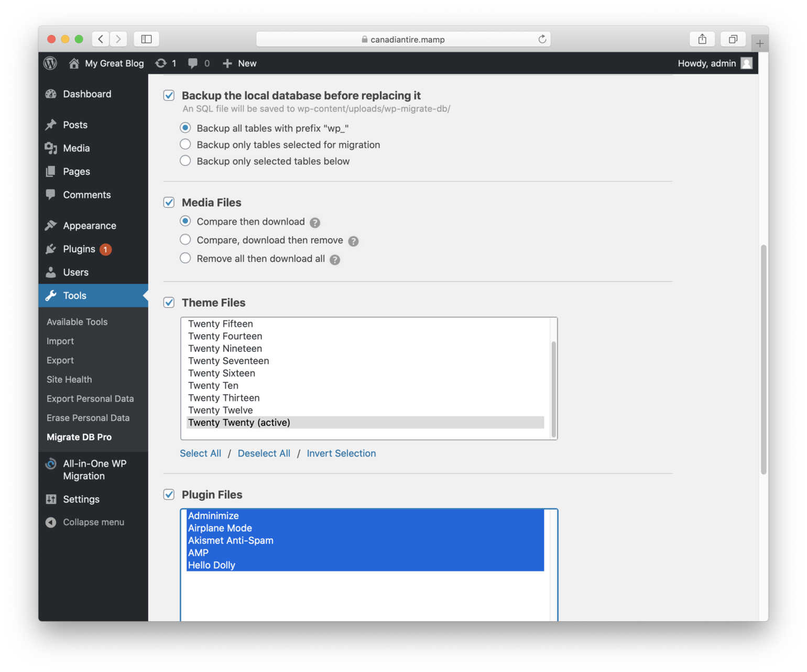Image resolution: width=807 pixels, height=672 pixels.
Task: Toggle the Theme Files checkbox
Action: pos(169,303)
